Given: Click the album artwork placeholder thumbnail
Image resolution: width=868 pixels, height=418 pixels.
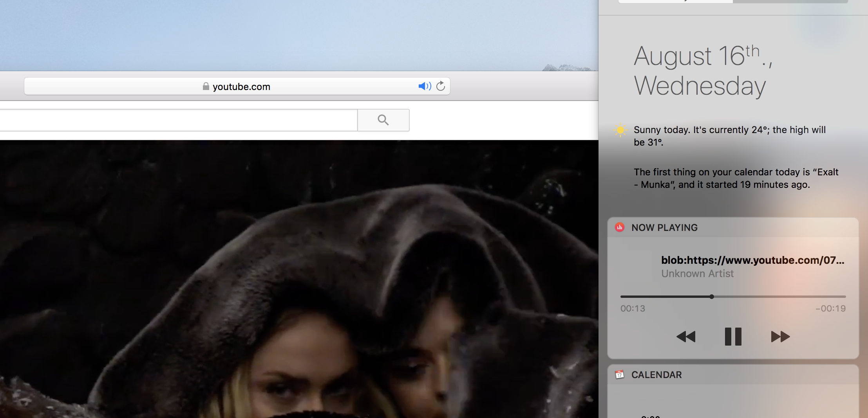Looking at the screenshot, I should click(x=637, y=266).
